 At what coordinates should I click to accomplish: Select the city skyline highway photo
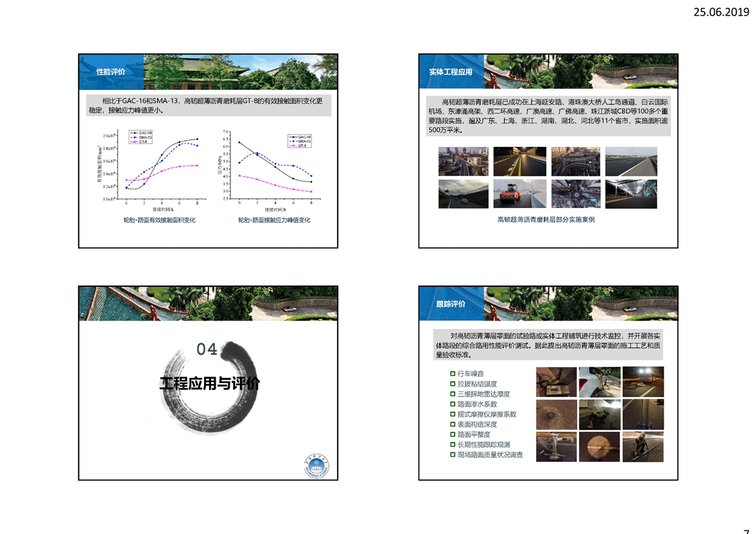point(464,162)
